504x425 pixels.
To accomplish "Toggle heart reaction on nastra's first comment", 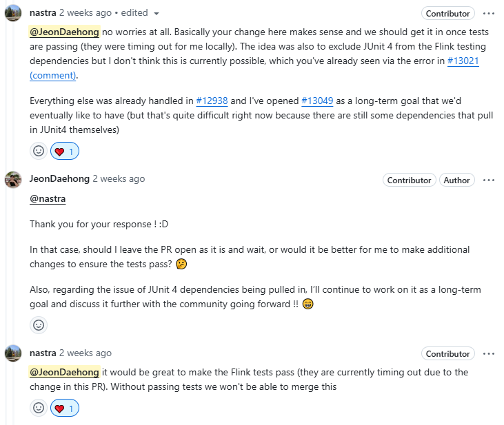I will [x=65, y=151].
